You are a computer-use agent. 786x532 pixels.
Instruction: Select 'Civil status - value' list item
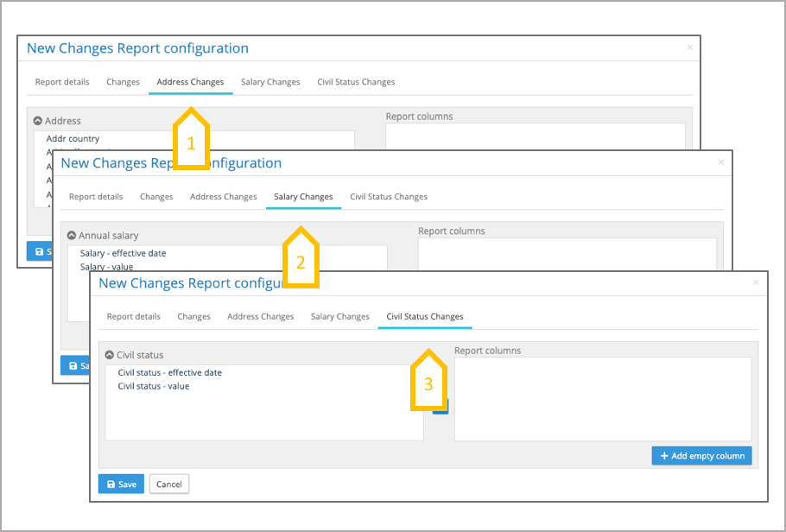tap(154, 386)
